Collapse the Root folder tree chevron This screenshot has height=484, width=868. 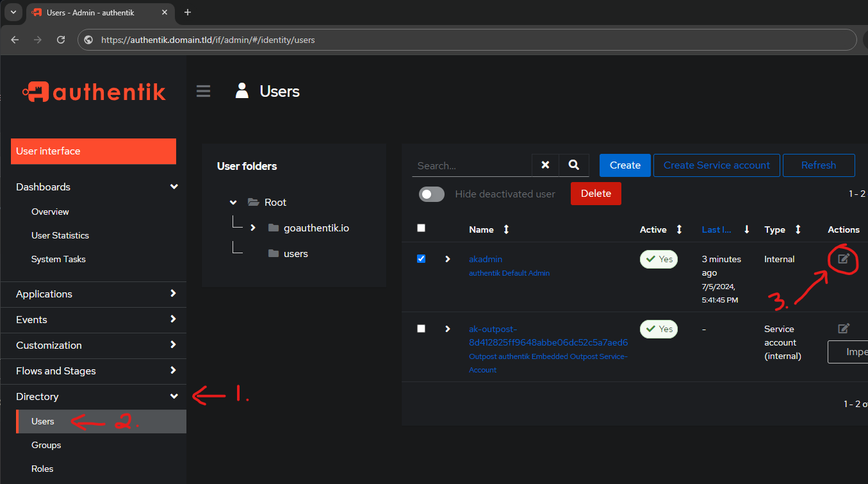point(233,202)
